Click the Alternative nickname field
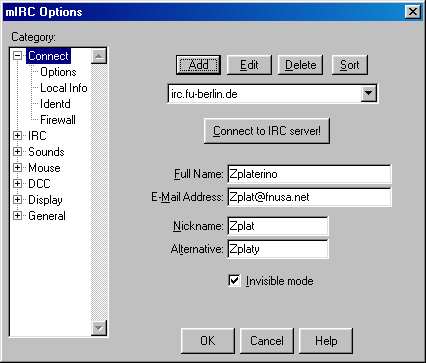This screenshot has width=426, height=363. click(278, 249)
